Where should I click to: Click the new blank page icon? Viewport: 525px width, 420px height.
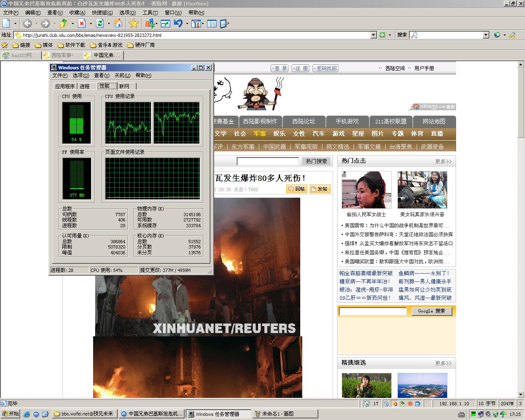pyautogui.click(x=7, y=24)
